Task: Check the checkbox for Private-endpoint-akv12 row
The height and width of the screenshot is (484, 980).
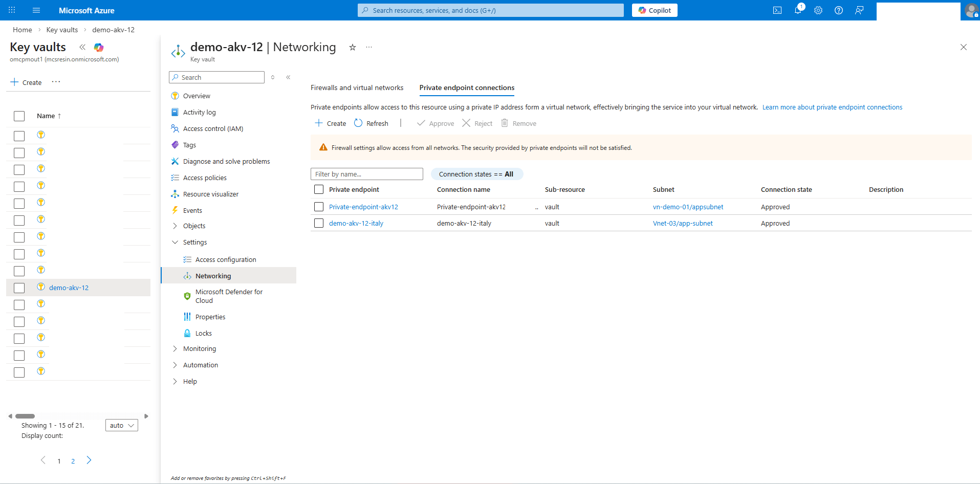Action: [x=318, y=207]
